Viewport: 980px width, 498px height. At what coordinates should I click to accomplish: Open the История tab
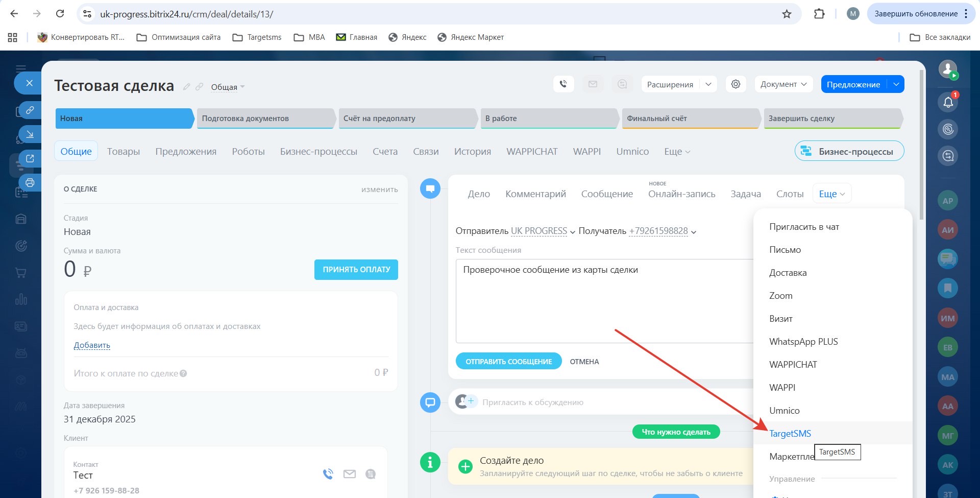473,152
